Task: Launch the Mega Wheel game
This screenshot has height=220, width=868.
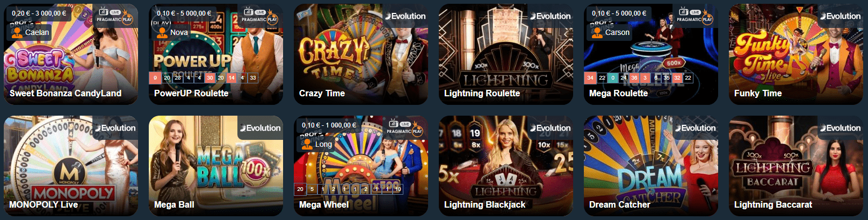Action: 361,166
